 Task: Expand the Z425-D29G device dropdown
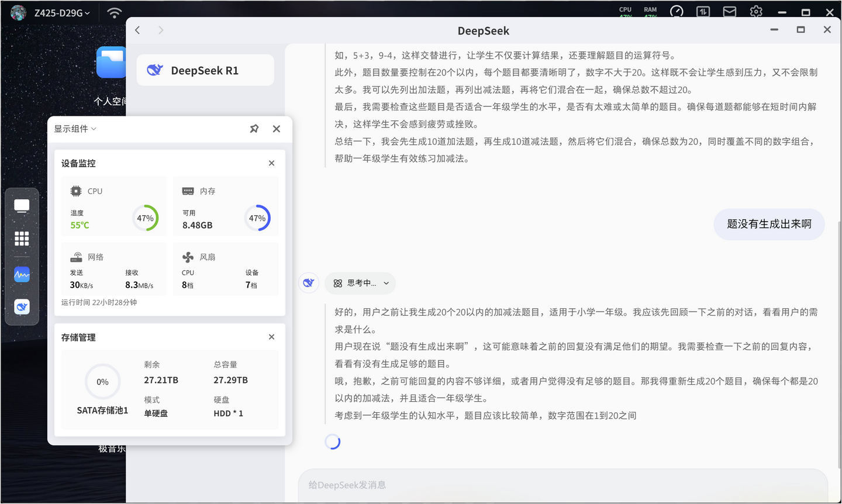62,13
